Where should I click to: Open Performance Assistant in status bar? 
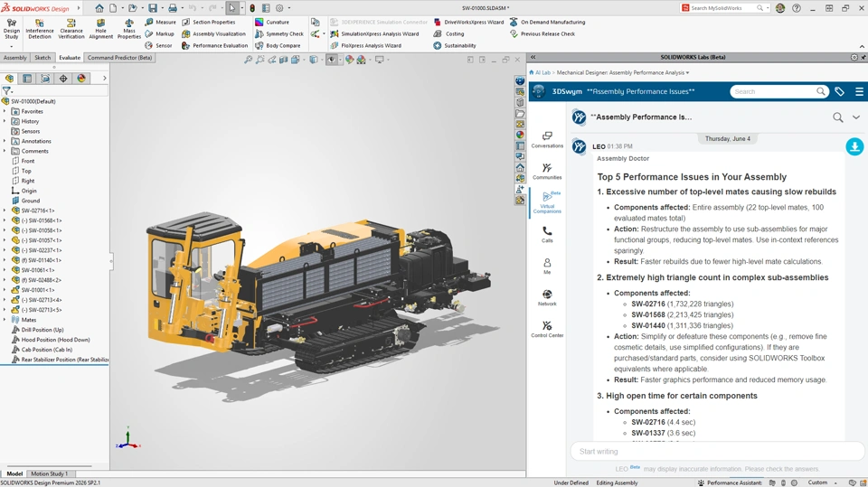click(x=730, y=482)
